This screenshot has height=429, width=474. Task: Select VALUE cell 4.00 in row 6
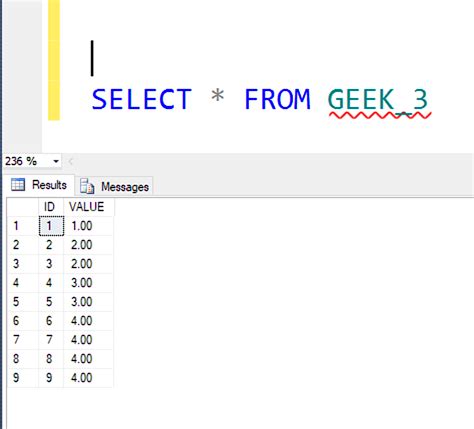[88, 321]
